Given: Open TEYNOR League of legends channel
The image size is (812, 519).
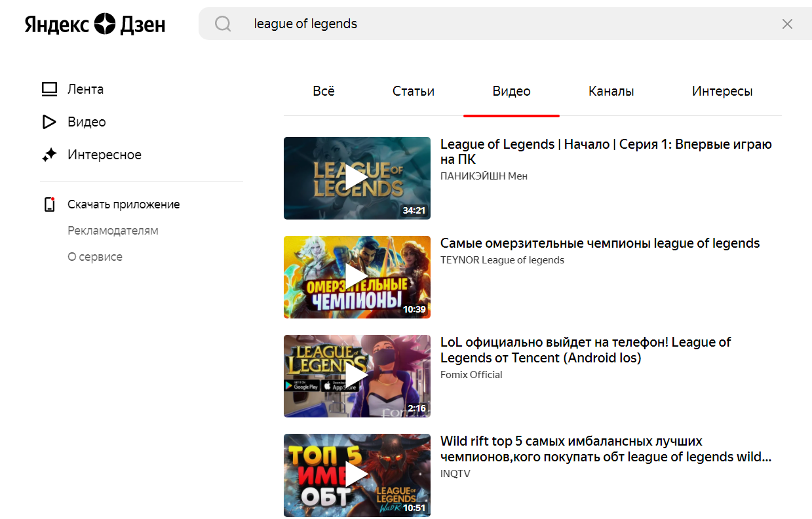Looking at the screenshot, I should click(502, 260).
